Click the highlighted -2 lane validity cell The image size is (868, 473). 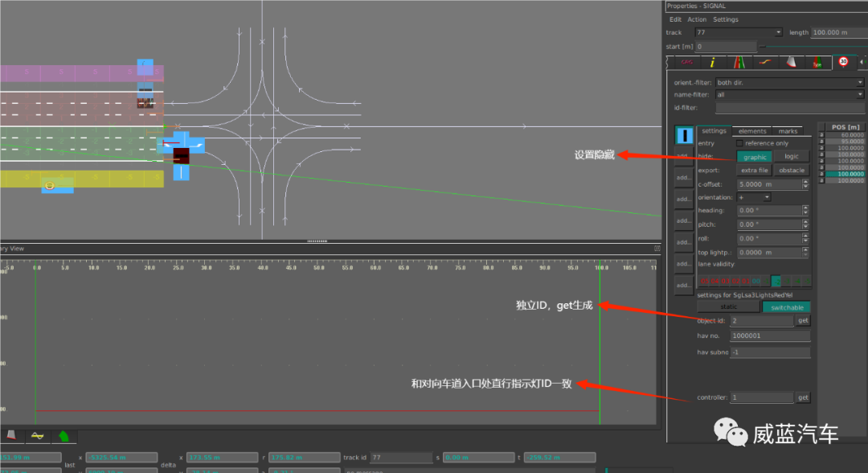coord(776,281)
